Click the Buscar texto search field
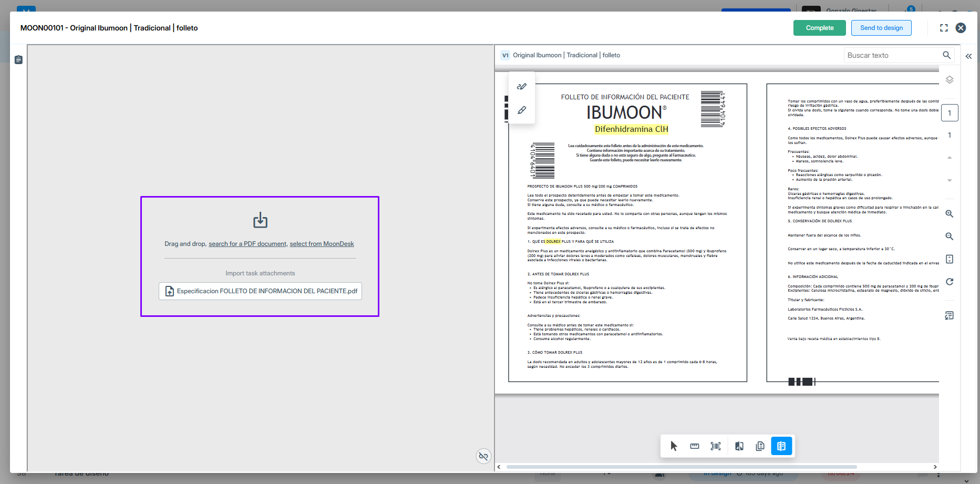Image resolution: width=980 pixels, height=484 pixels. pyautogui.click(x=893, y=55)
